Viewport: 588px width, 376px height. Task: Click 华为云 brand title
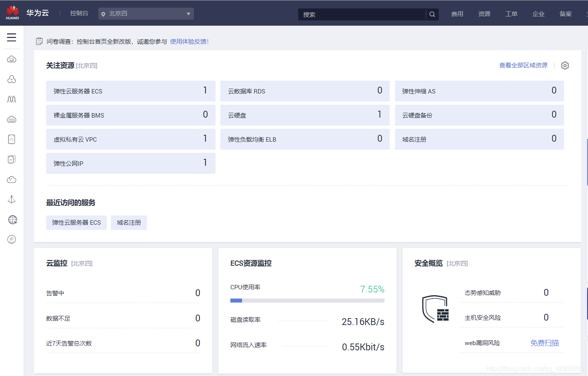coord(38,13)
